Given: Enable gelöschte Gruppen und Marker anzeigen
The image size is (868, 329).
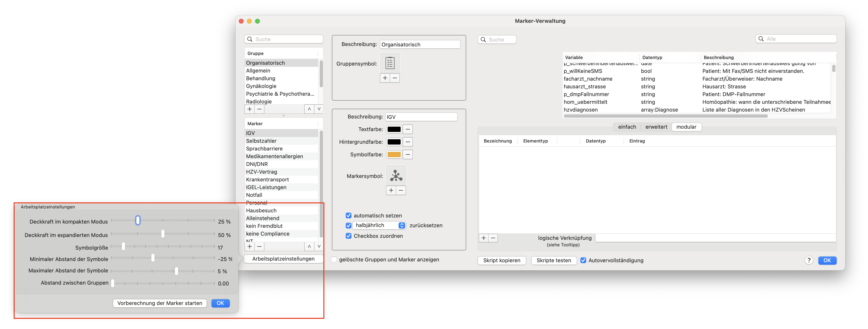Looking at the screenshot, I should [334, 260].
